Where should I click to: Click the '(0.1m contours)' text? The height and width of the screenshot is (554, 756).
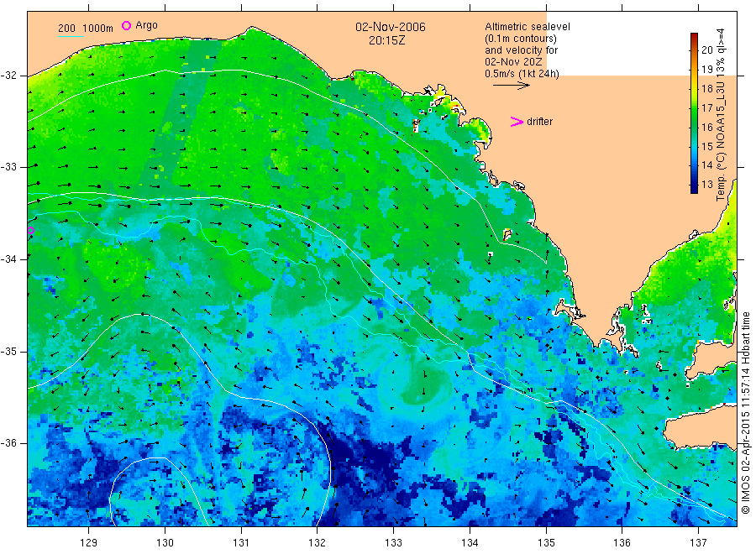click(521, 39)
